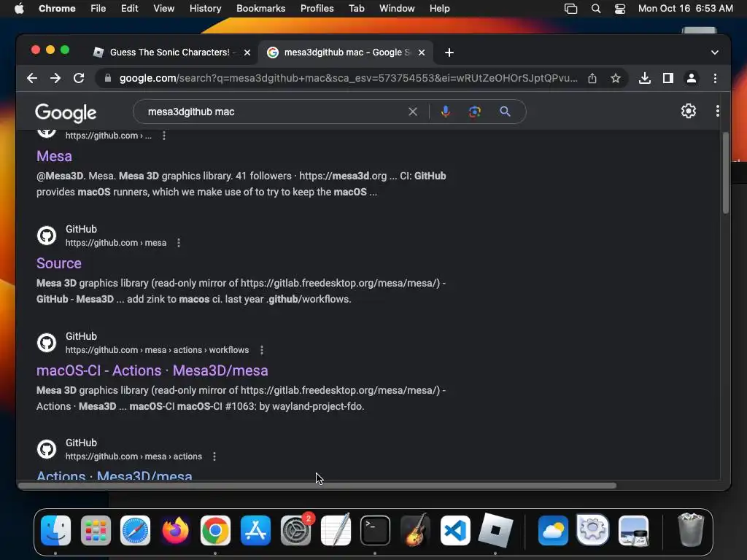The height and width of the screenshot is (560, 747).
Task: Click the page vertical scrollbar thumb
Action: point(726,173)
